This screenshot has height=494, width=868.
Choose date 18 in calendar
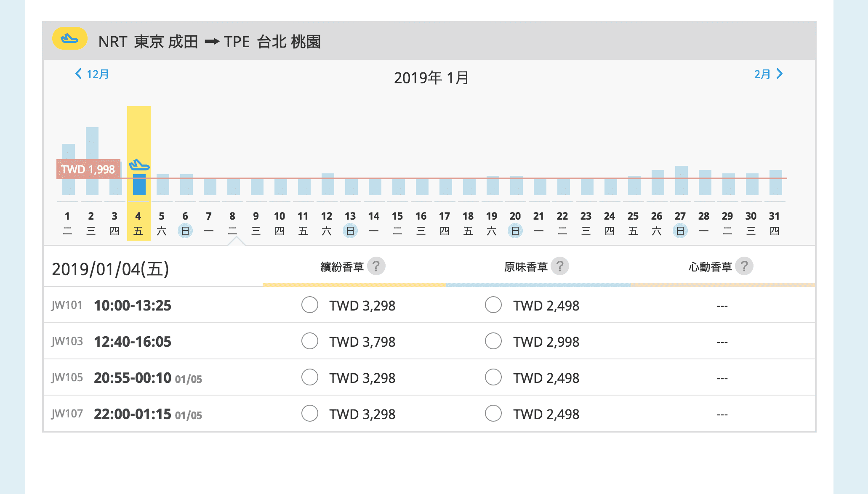(468, 223)
